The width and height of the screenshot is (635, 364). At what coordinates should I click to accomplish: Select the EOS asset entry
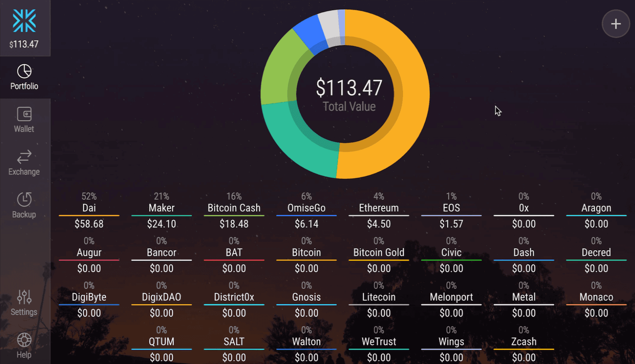point(451,210)
